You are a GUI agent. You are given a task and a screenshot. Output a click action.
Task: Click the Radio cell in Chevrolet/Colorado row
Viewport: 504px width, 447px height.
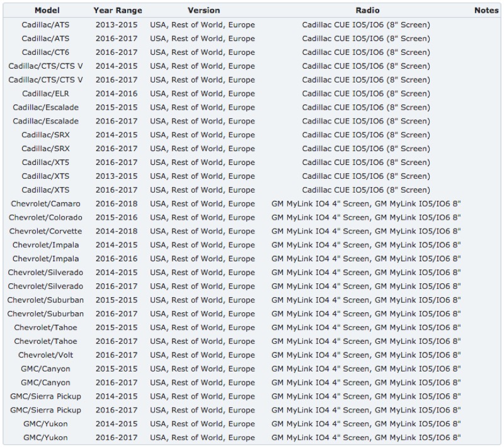pos(366,218)
